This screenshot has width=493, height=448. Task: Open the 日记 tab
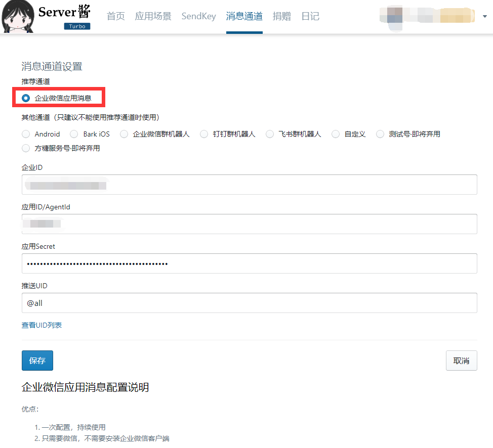pos(310,16)
